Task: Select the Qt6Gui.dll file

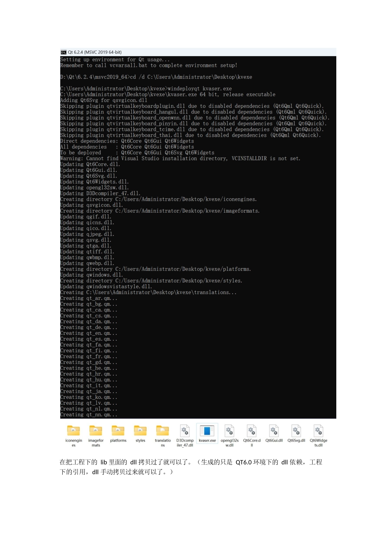Action: (x=274, y=434)
